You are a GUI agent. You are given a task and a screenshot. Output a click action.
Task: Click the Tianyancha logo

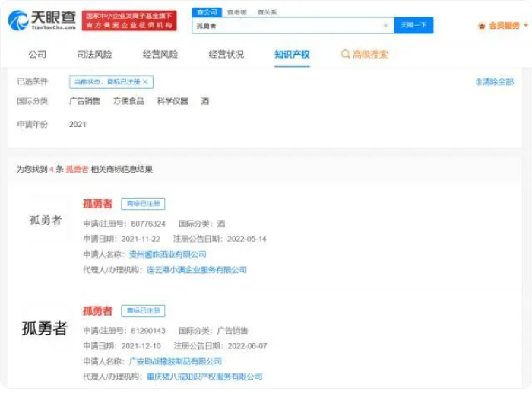(42, 20)
